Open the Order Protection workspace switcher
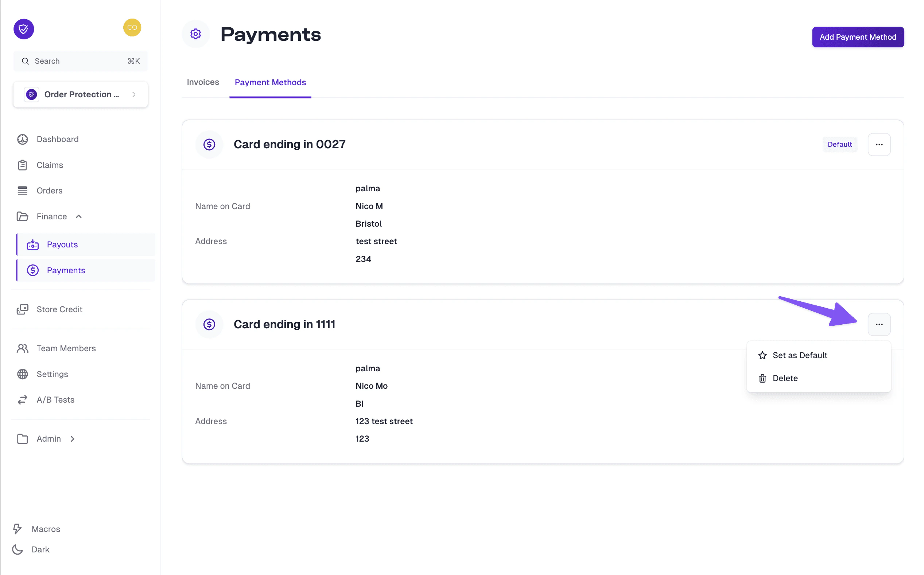924x575 pixels. tap(80, 94)
